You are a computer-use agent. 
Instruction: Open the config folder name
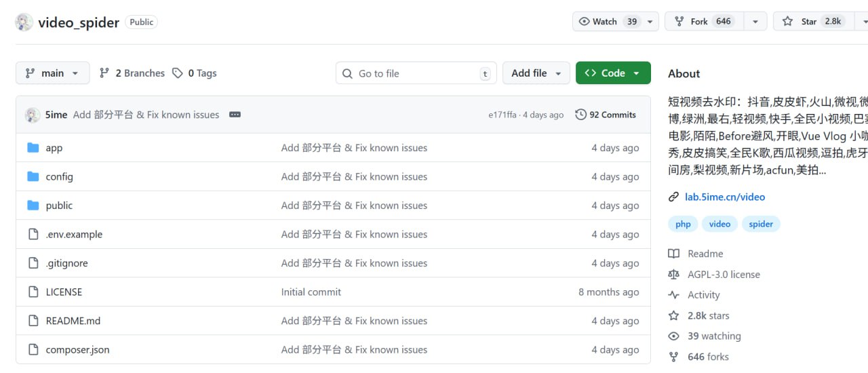[60, 176]
